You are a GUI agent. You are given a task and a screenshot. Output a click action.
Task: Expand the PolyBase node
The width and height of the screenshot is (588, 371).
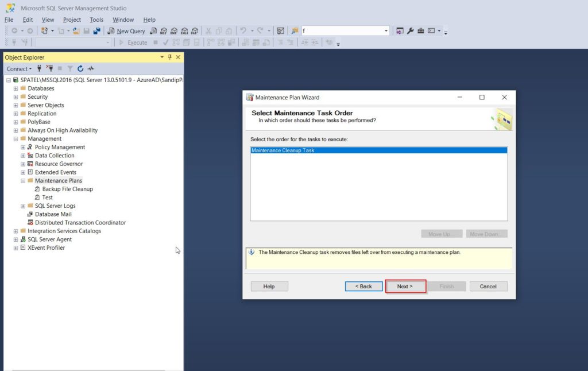[x=16, y=122]
